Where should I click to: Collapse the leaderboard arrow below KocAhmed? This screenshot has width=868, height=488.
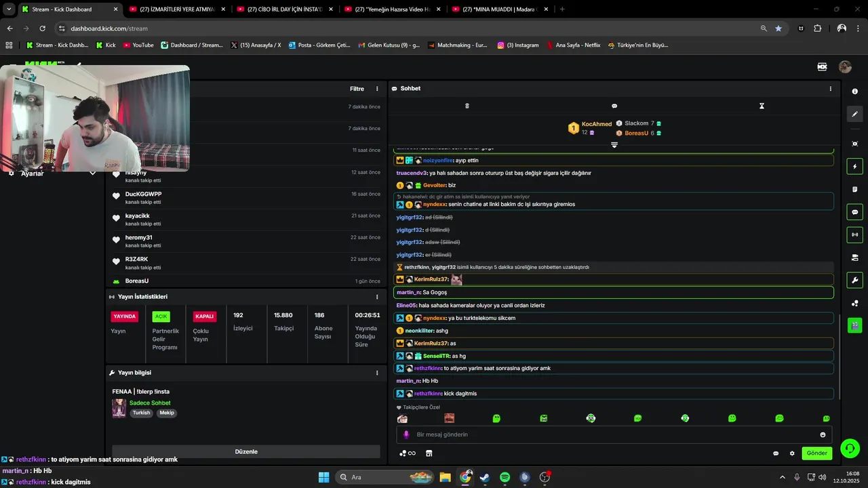(x=614, y=145)
